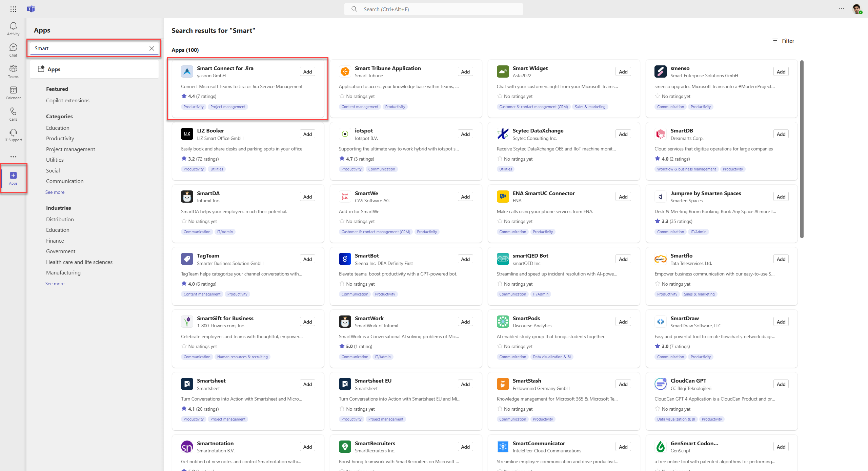Click the ENA SmartUC Connector logo
This screenshot has width=868, height=471.
point(503,197)
